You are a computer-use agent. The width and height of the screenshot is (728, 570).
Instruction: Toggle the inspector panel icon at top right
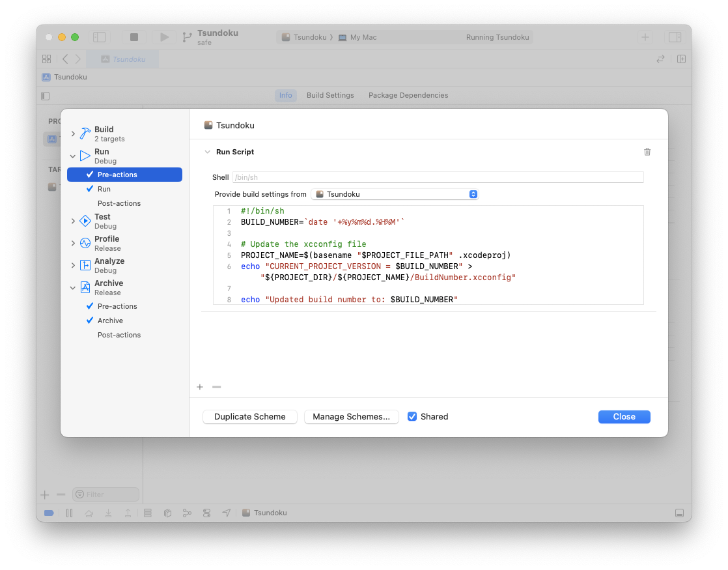675,37
